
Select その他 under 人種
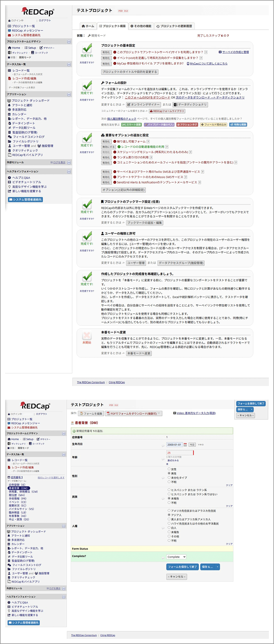coord(169,536)
